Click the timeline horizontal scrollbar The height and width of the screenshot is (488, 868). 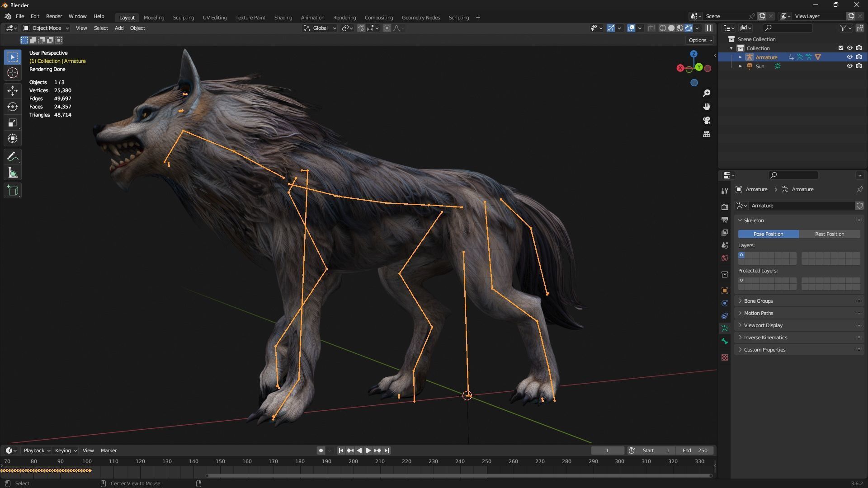tap(459, 475)
